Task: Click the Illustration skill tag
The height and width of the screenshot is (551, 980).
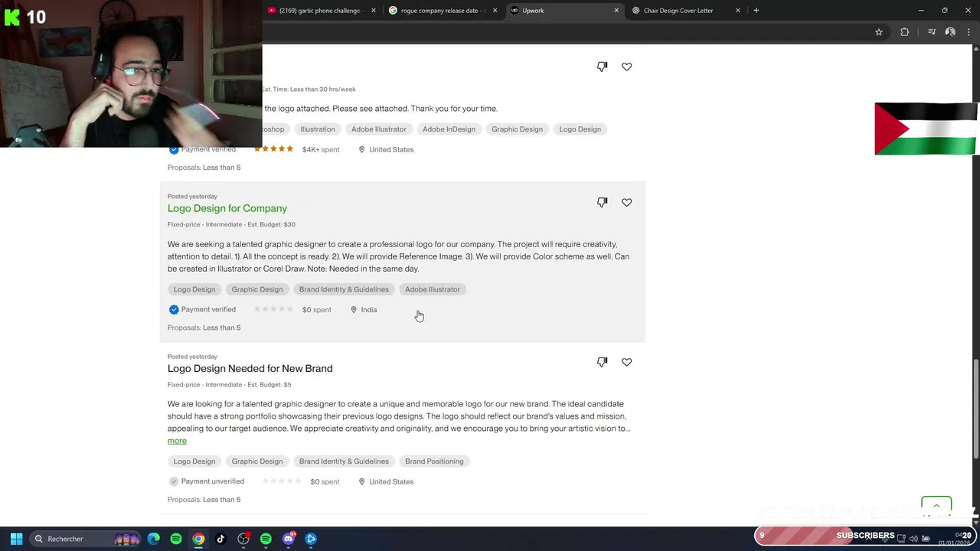Action: (318, 129)
